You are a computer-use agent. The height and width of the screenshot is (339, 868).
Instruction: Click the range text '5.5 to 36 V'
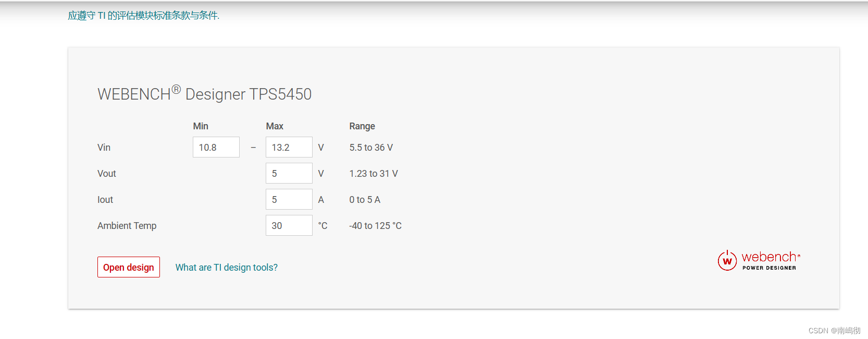click(x=371, y=148)
